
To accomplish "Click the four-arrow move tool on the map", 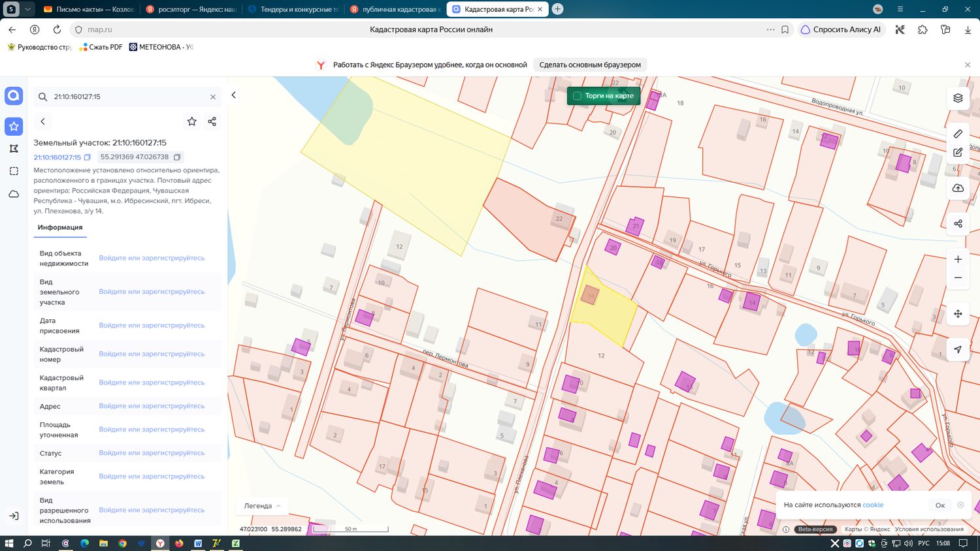I will (958, 314).
